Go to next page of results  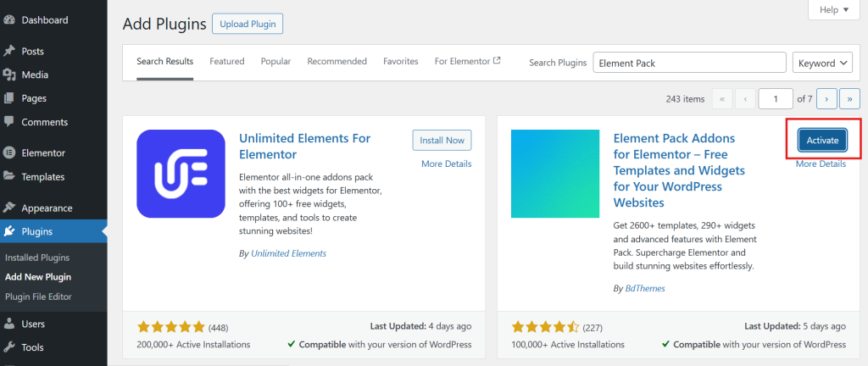827,98
